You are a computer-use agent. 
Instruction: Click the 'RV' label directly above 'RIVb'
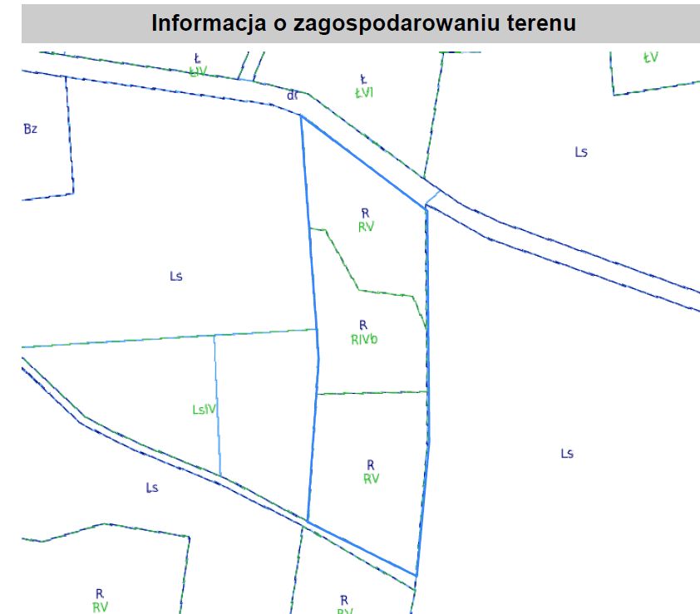(366, 227)
